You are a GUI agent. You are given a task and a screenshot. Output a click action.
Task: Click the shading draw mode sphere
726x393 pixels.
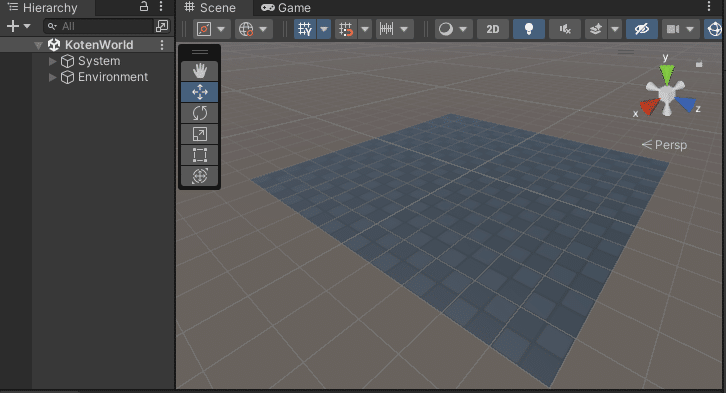(446, 29)
